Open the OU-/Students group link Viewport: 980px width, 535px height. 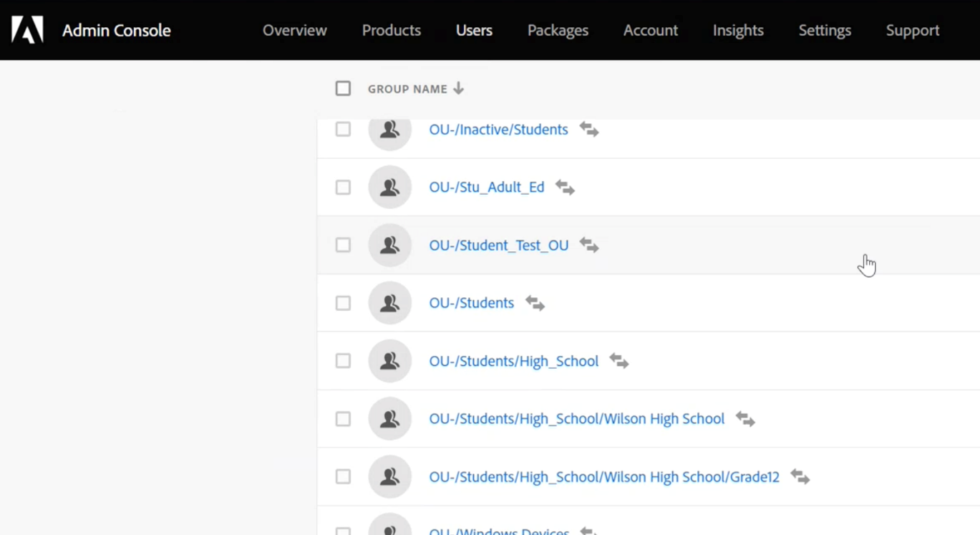(x=471, y=303)
